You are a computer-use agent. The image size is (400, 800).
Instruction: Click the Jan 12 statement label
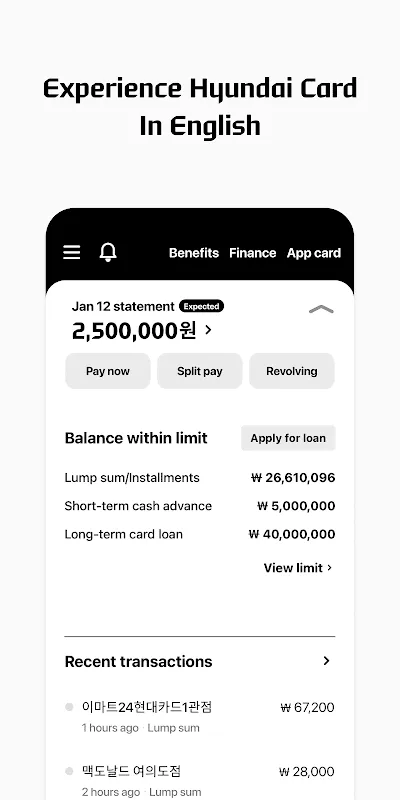123,307
